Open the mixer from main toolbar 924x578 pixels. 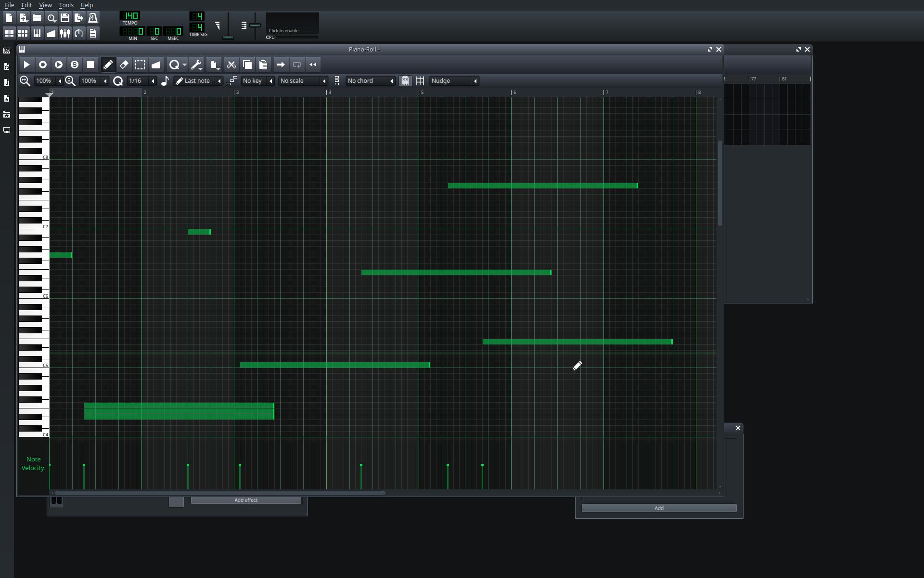point(65,33)
